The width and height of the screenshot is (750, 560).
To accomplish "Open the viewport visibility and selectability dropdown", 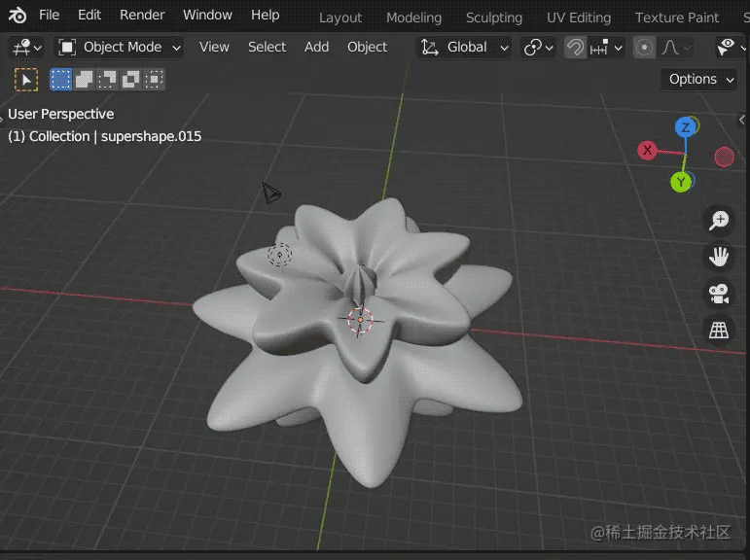I will (x=731, y=48).
